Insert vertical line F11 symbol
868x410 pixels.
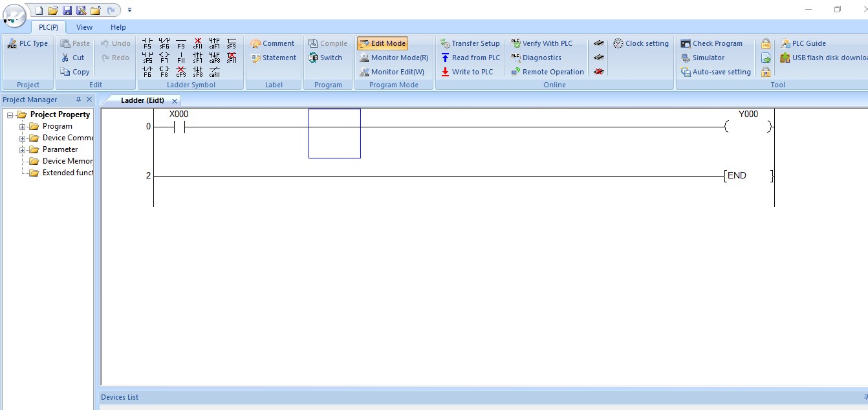pyautogui.click(x=181, y=58)
